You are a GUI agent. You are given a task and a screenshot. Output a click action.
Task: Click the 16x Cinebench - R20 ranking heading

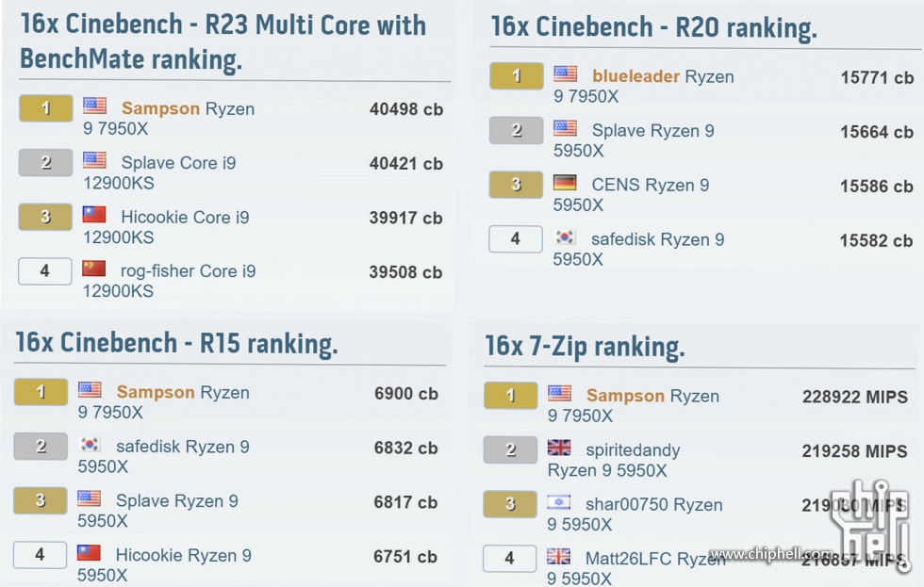point(654,27)
